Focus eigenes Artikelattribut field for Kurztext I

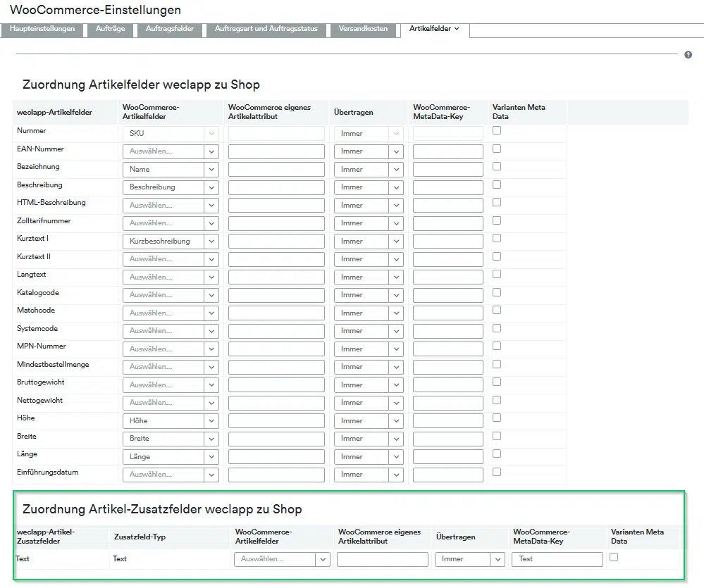pyautogui.click(x=276, y=242)
